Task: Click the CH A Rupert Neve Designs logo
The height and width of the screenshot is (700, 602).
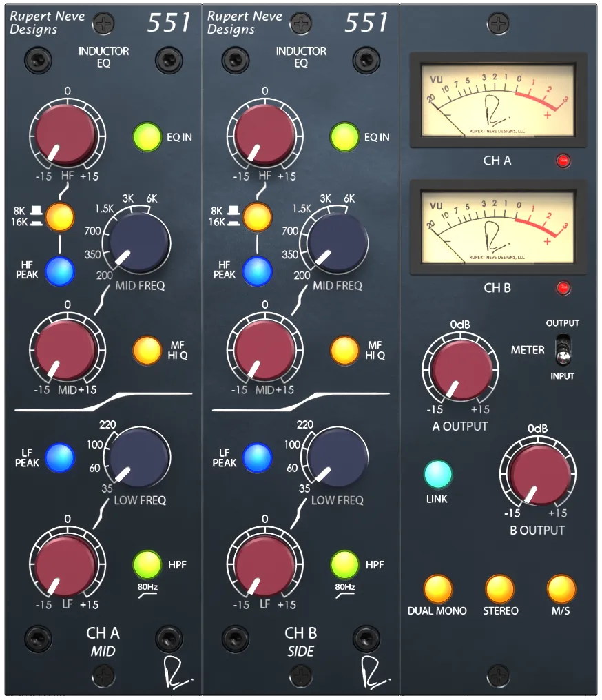Action: (47, 23)
